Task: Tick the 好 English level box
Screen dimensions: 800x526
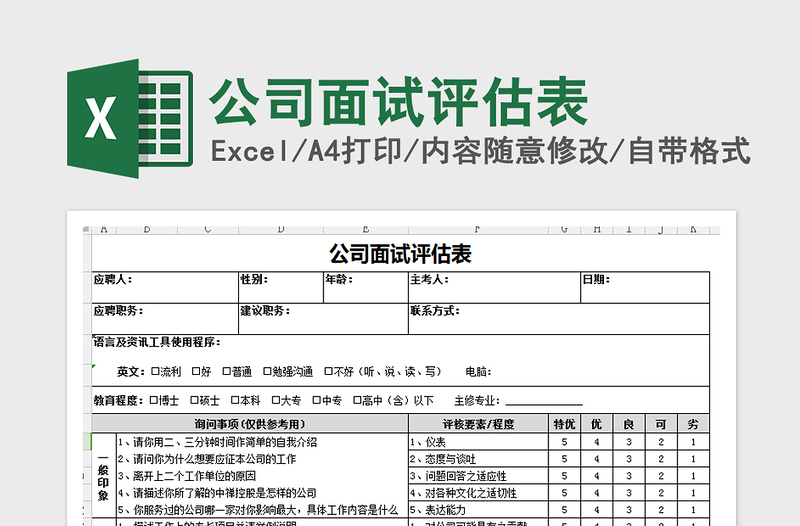Action: 196,371
